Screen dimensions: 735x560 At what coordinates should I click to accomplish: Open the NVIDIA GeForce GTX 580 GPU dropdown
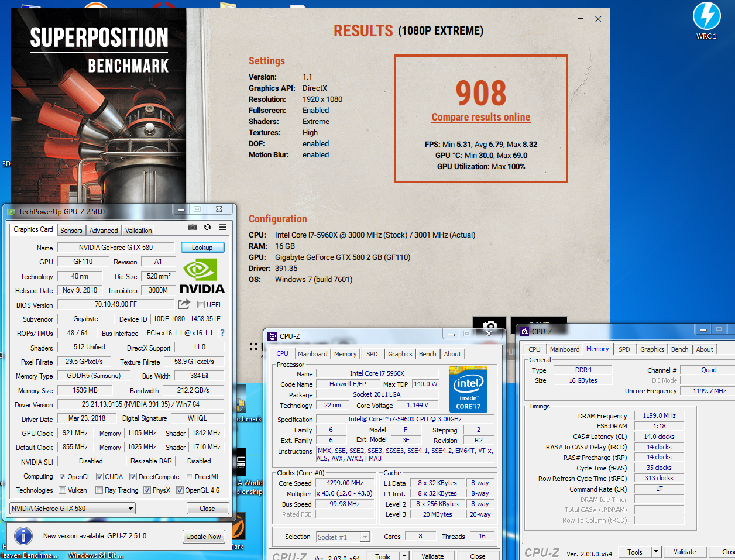[73, 508]
